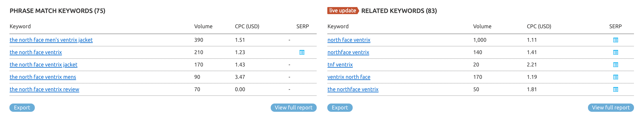Select 'the north face ventrix mens' keyword

click(43, 77)
